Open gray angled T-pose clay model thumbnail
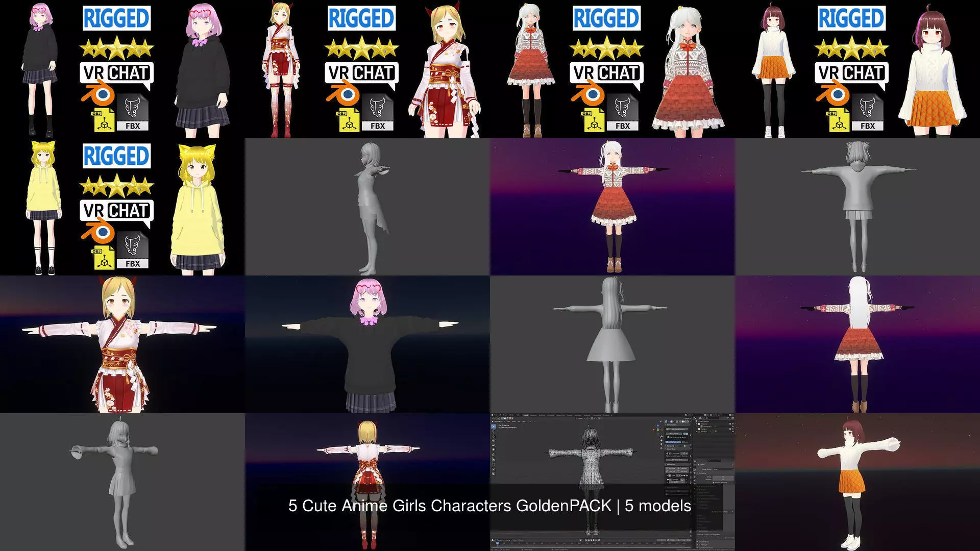This screenshot has height=551, width=980. [x=122, y=482]
